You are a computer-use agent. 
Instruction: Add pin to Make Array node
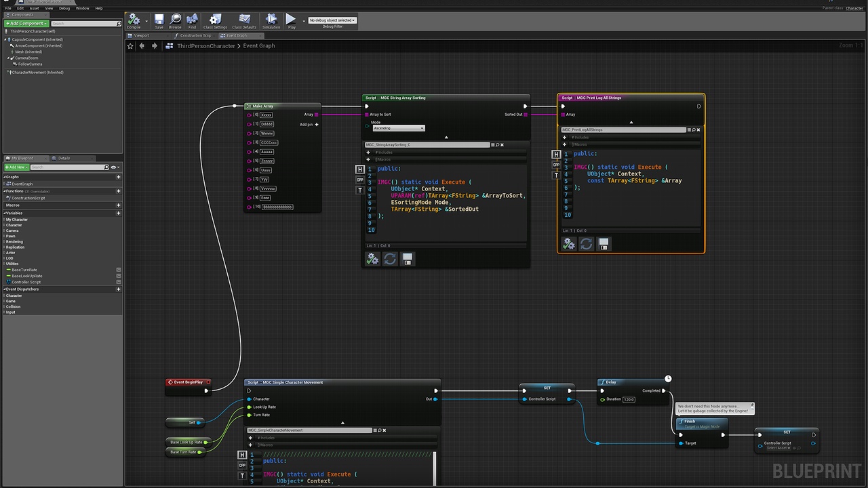coord(309,125)
